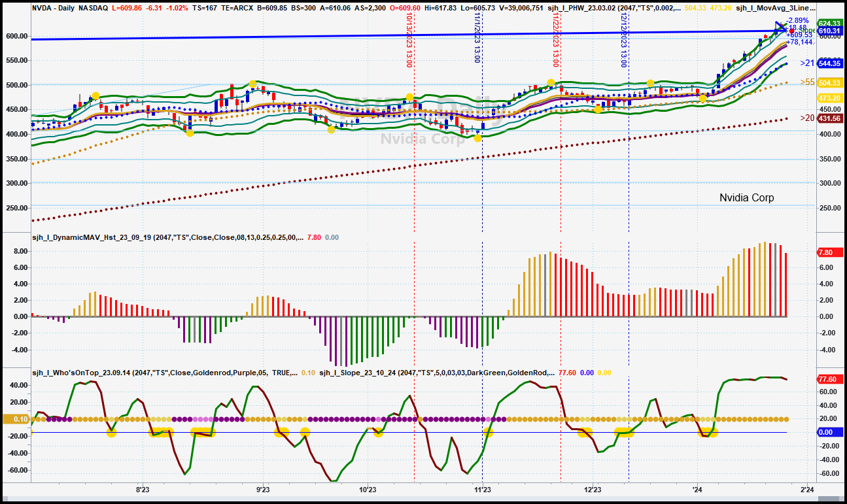Screen dimensions: 847x504
Task: Click the 350.00 price on right axis
Action: 829,159
